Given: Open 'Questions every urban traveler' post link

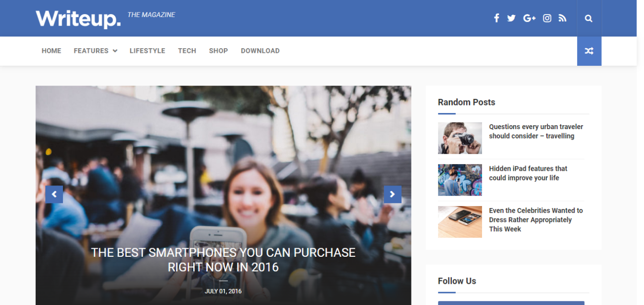Looking at the screenshot, I should [x=536, y=131].
